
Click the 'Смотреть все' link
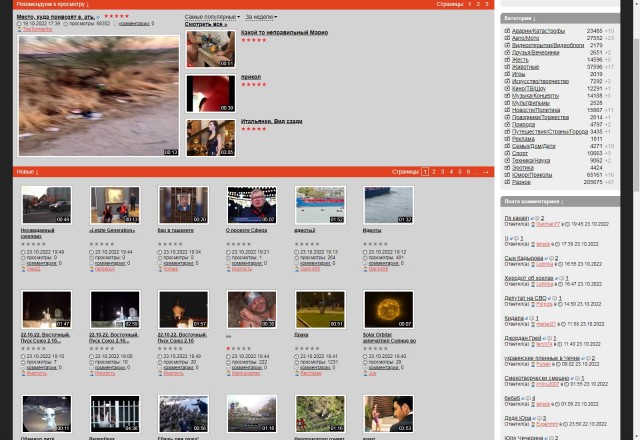(x=204, y=24)
